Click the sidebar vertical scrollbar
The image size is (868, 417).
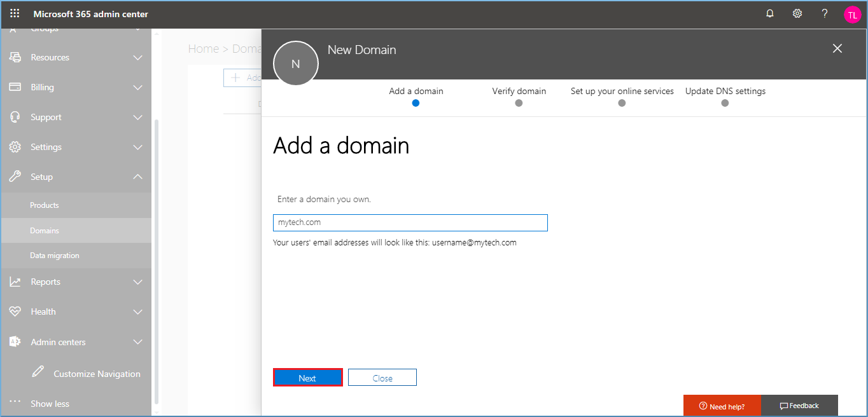tap(157, 261)
